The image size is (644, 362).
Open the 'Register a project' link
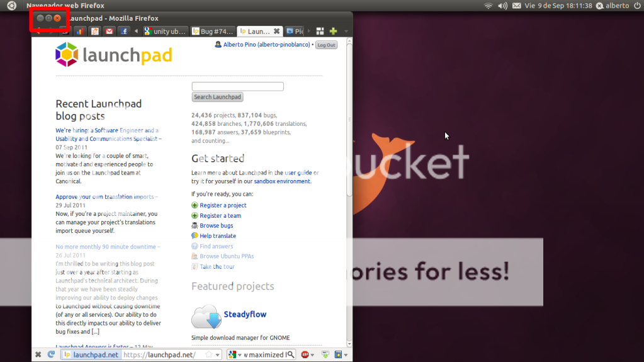(223, 205)
